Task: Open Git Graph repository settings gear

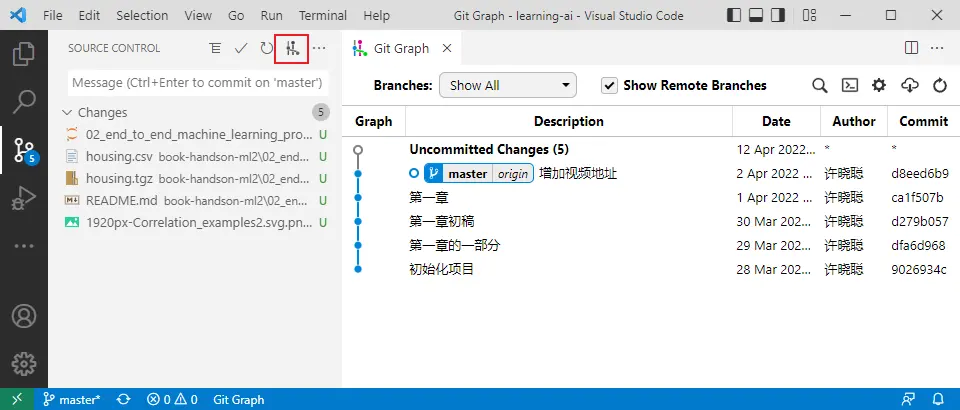Action: click(879, 86)
